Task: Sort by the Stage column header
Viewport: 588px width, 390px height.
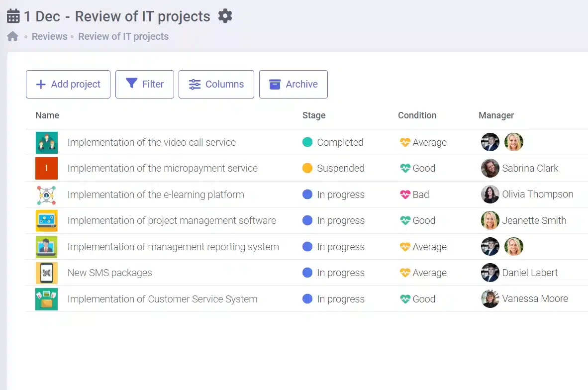Action: point(314,115)
